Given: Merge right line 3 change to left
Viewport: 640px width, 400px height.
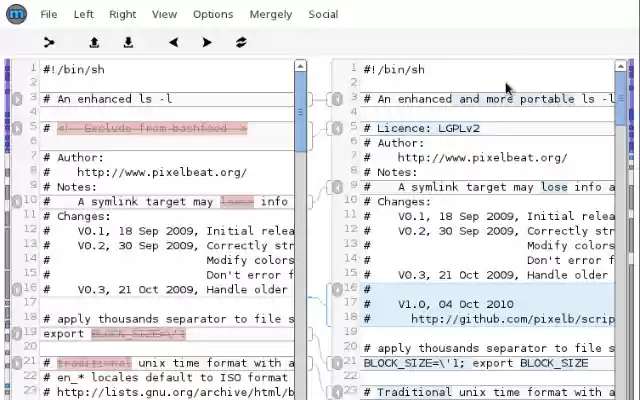Looking at the screenshot, I should click(337, 99).
